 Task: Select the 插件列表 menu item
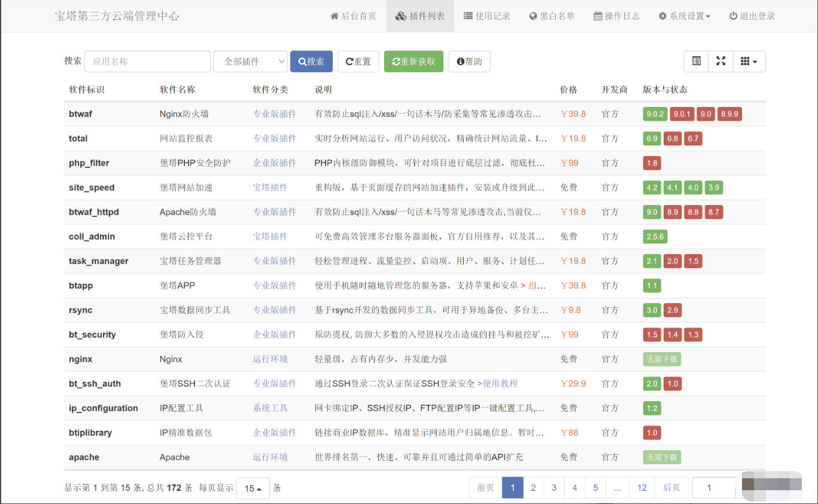click(x=420, y=16)
